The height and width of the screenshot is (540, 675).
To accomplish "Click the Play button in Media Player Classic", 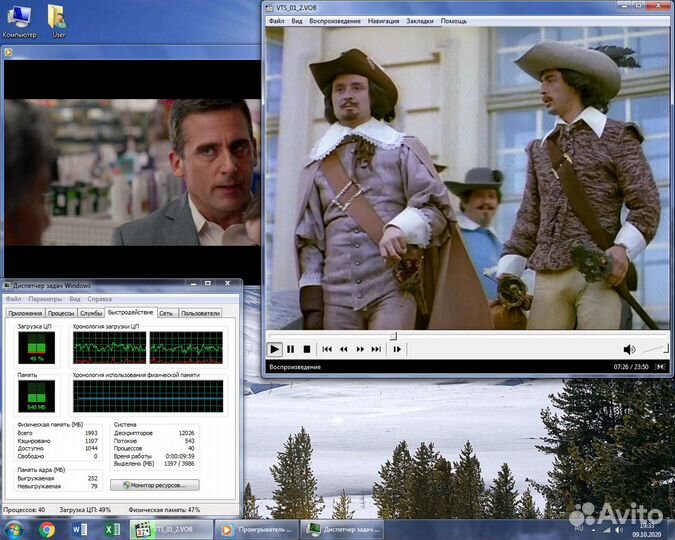I will pyautogui.click(x=274, y=349).
